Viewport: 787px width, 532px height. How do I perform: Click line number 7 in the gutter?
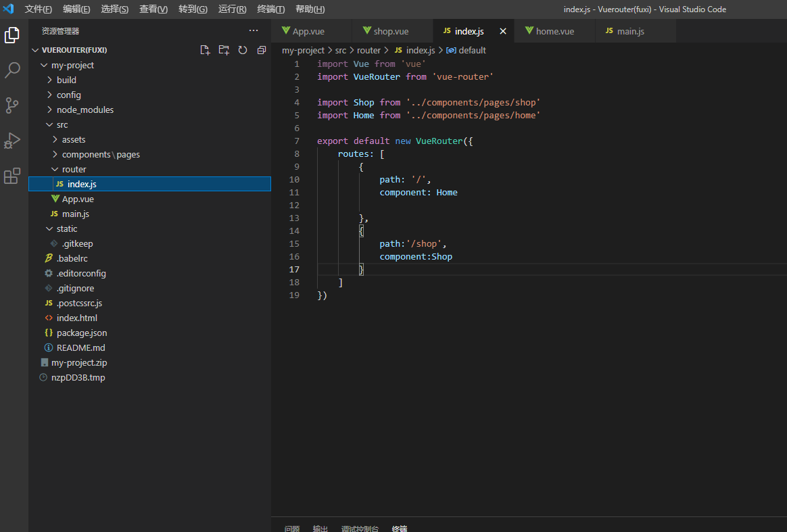click(x=297, y=141)
